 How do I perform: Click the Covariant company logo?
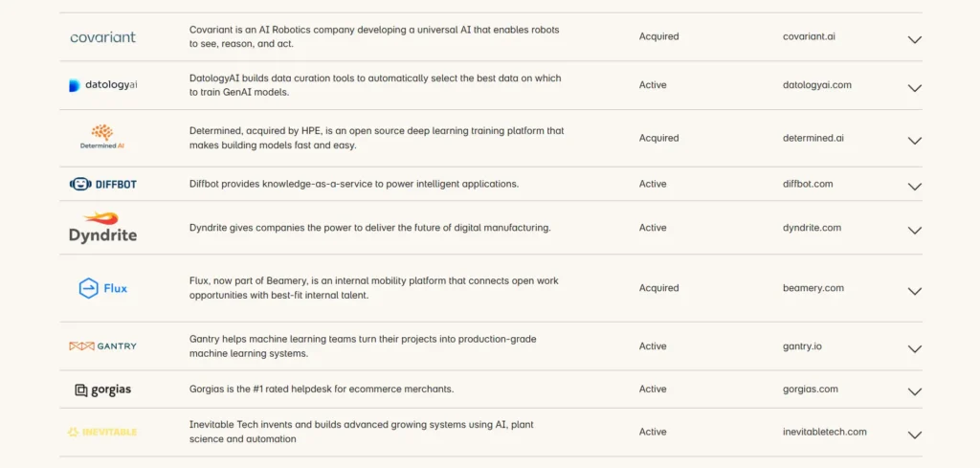pos(102,37)
